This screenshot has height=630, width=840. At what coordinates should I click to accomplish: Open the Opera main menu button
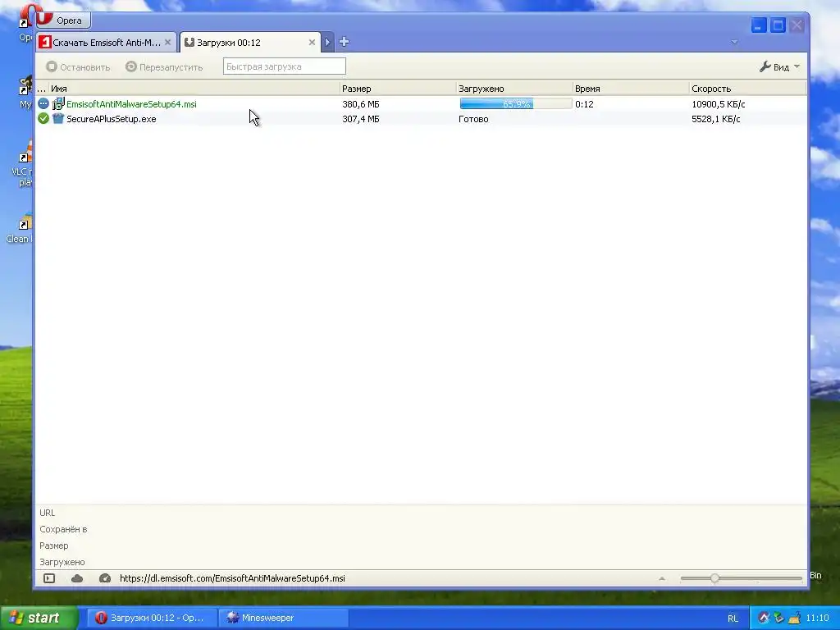click(x=63, y=21)
